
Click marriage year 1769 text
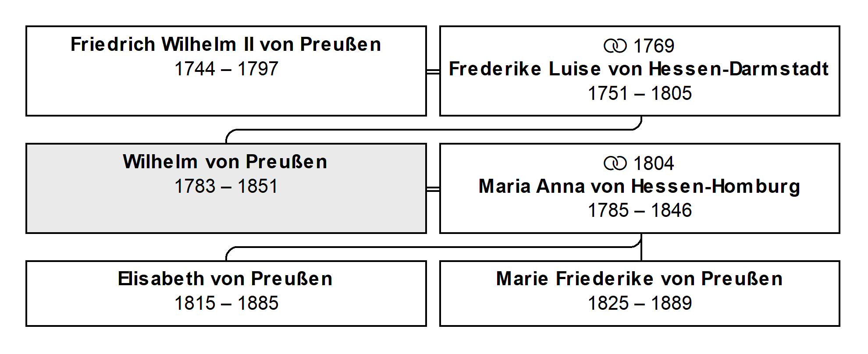[x=654, y=46]
